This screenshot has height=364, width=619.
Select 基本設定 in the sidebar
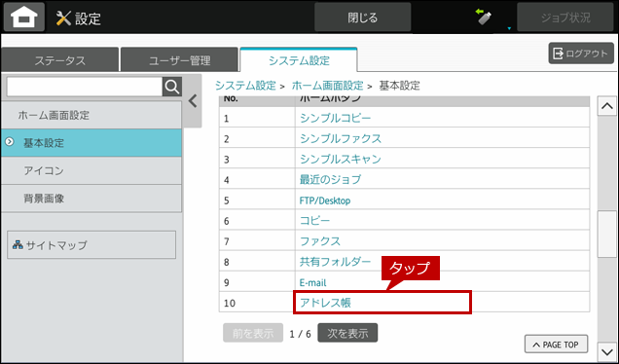[91, 143]
